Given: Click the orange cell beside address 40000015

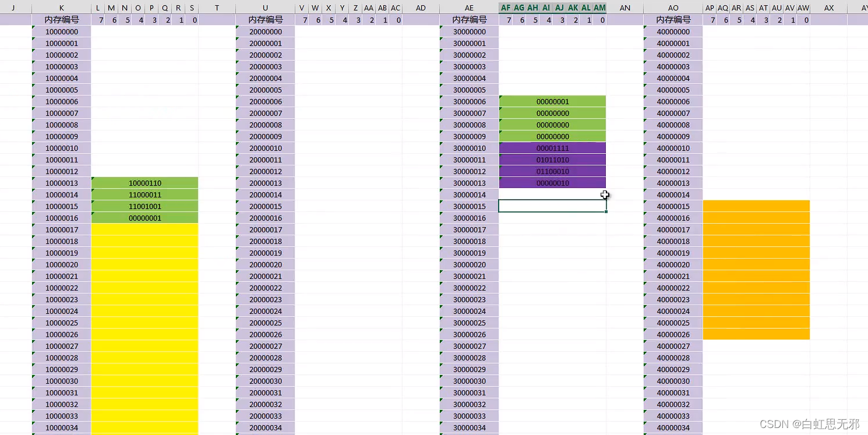Looking at the screenshot, I should 757,206.
